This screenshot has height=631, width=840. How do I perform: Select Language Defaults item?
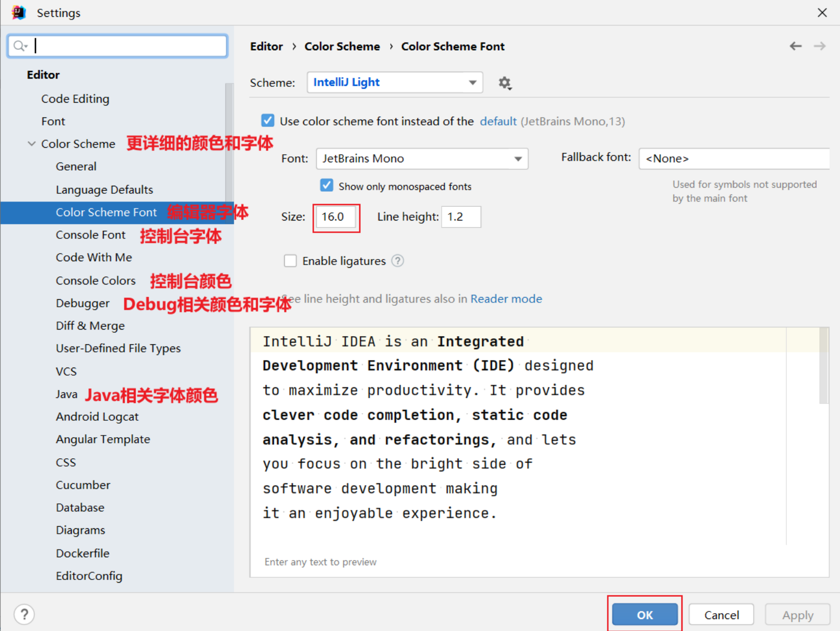point(104,190)
